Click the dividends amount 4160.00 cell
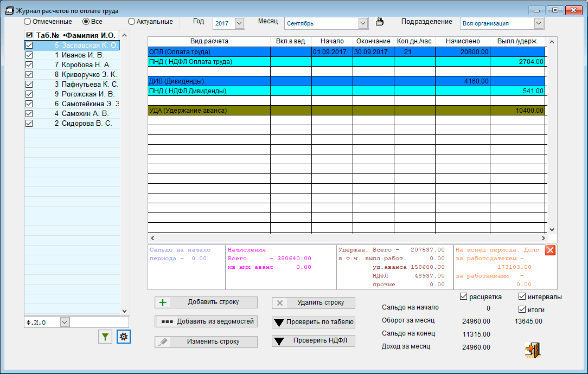This screenshot has height=374, width=588. point(463,81)
